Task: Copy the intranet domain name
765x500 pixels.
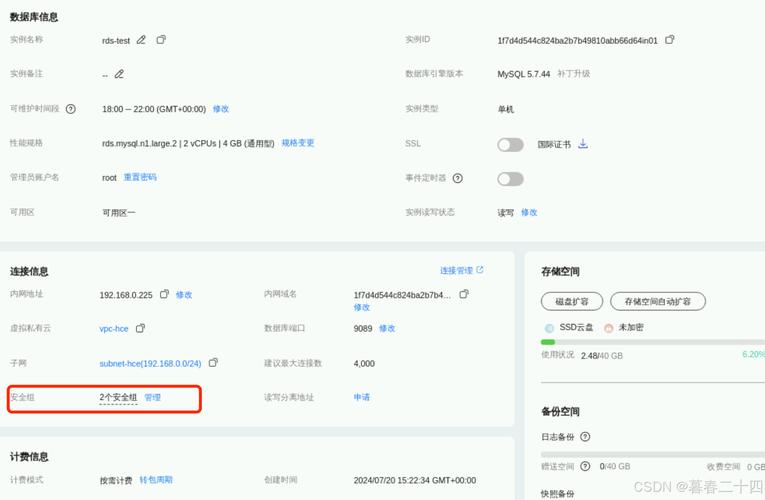Action: pos(464,294)
